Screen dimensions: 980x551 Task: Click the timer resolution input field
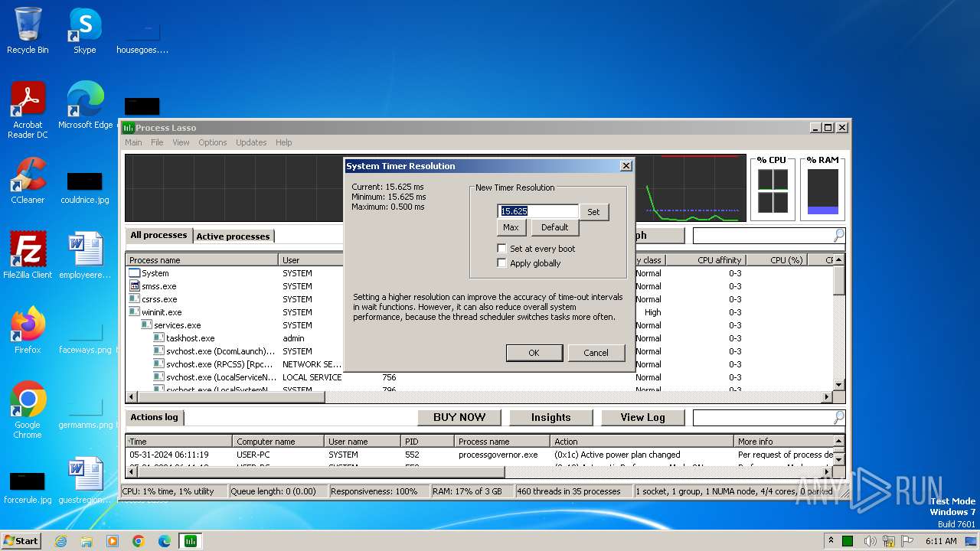pos(538,211)
